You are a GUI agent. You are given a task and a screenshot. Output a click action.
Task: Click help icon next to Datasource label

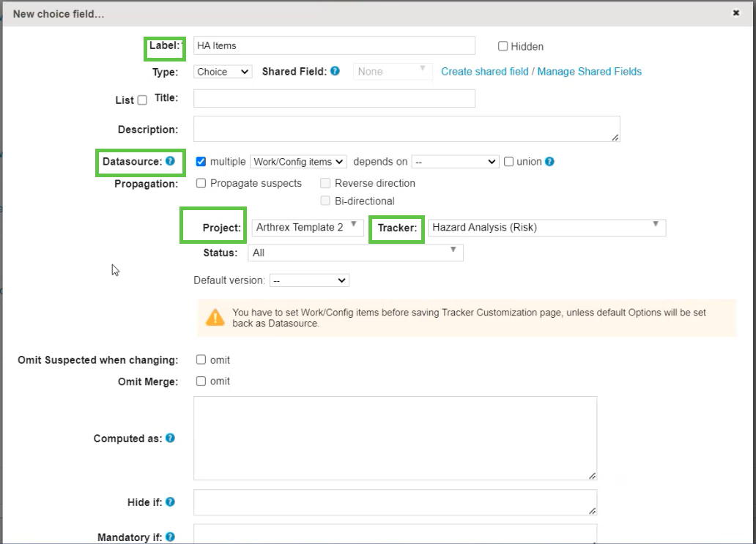170,161
